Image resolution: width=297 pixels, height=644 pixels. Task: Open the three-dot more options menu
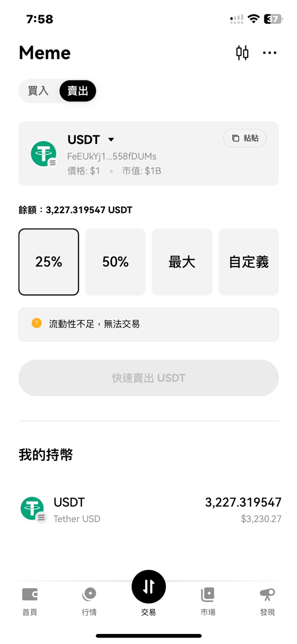point(270,53)
